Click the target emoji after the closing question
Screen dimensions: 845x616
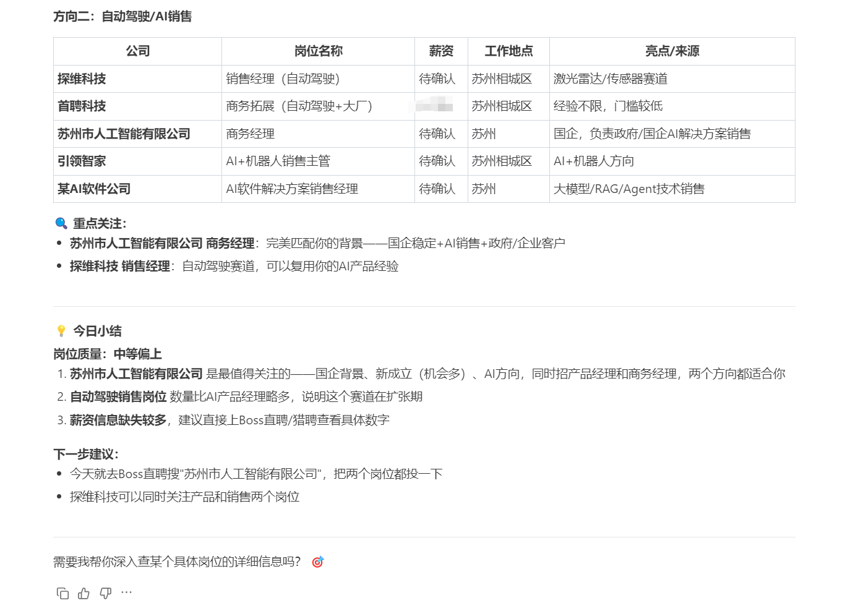[x=317, y=562]
